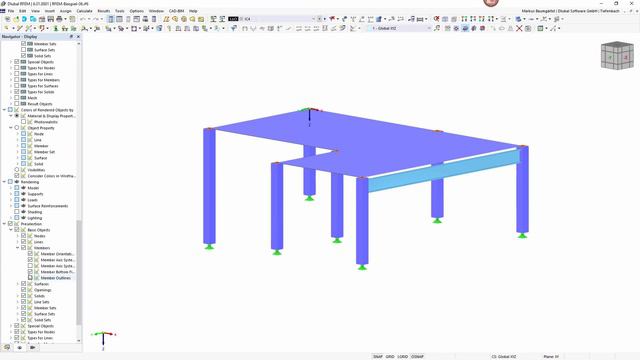Image resolution: width=640 pixels, height=360 pixels.
Task: Select the Lighting tree item
Action: click(x=35, y=218)
